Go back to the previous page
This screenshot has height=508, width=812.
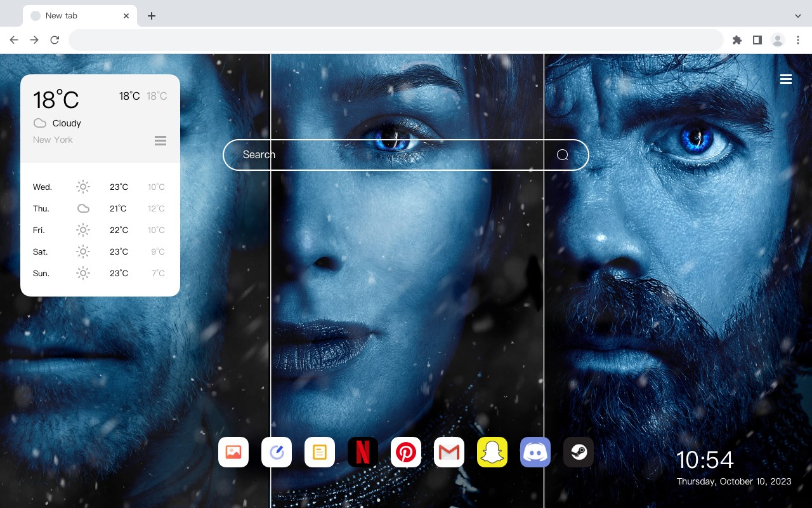[14, 40]
